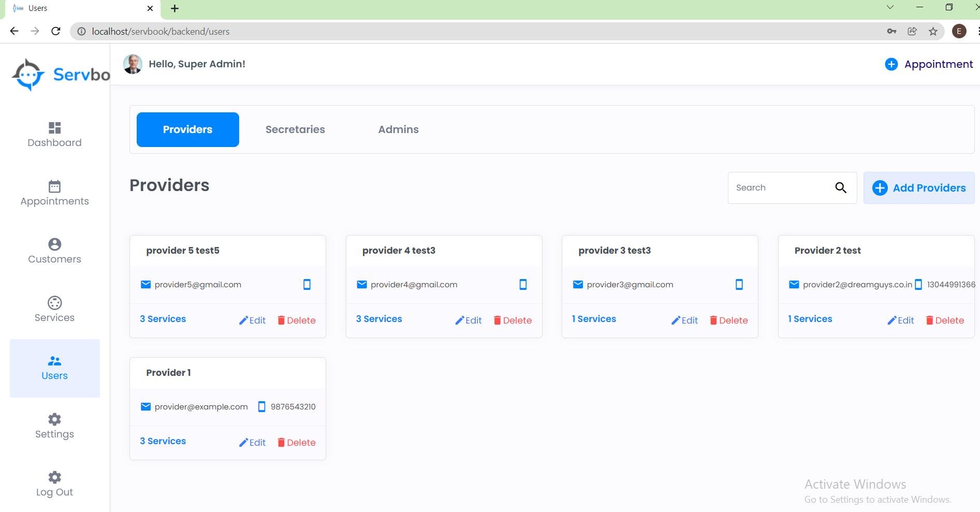This screenshot has height=512, width=980.
Task: Click the Add Providers button
Action: tap(919, 188)
